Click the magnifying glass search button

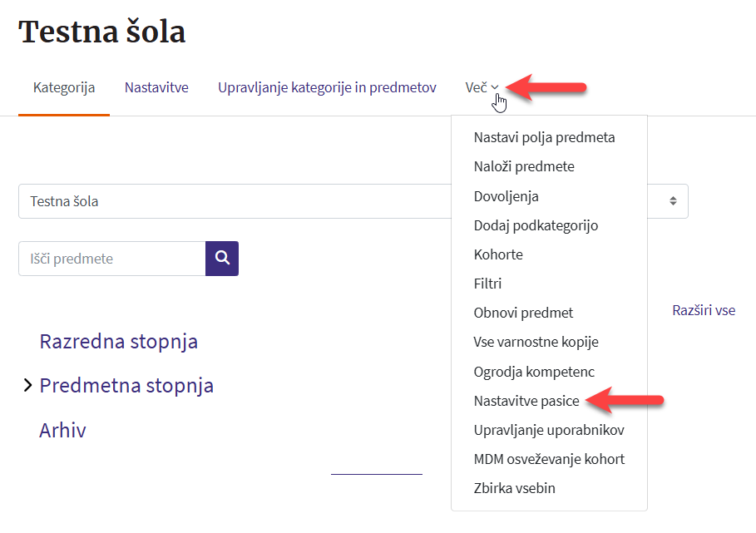pos(222,259)
